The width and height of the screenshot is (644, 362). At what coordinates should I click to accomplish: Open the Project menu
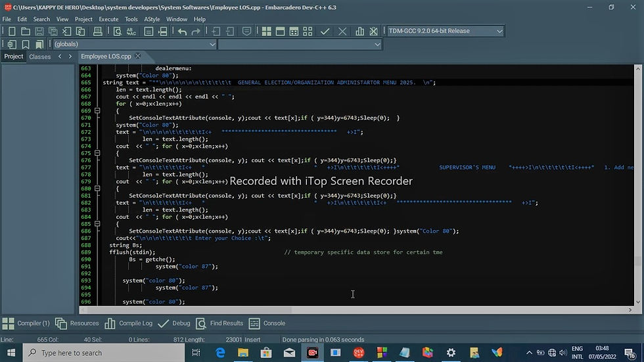pyautogui.click(x=83, y=19)
